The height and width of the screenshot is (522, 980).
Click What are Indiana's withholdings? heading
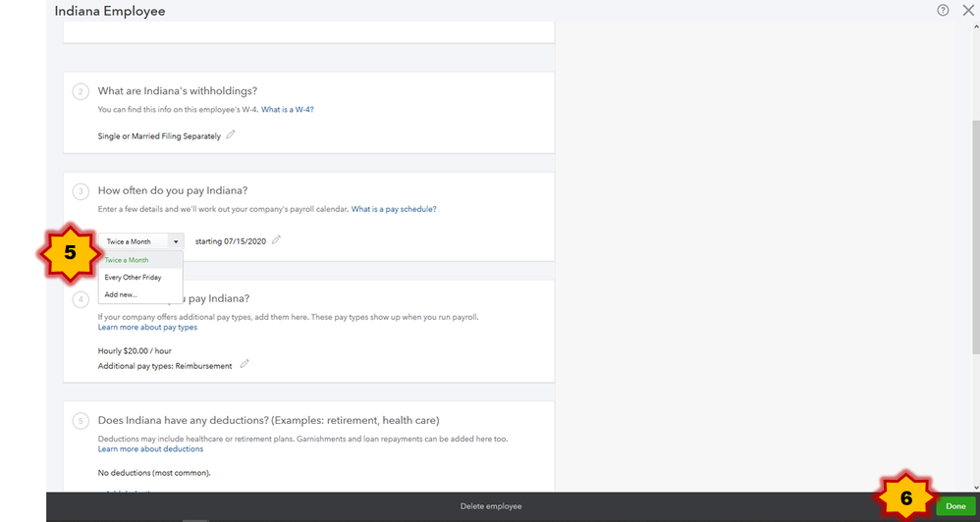(x=178, y=91)
